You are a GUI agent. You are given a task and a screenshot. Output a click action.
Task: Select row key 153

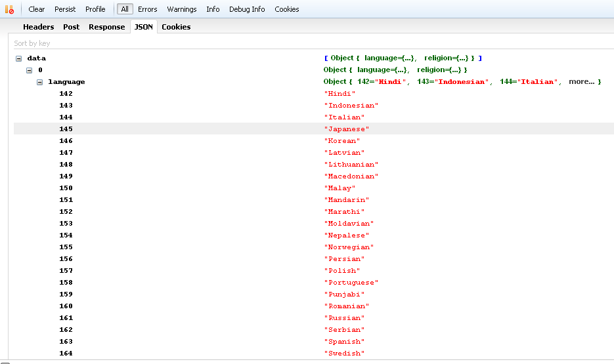click(x=66, y=223)
